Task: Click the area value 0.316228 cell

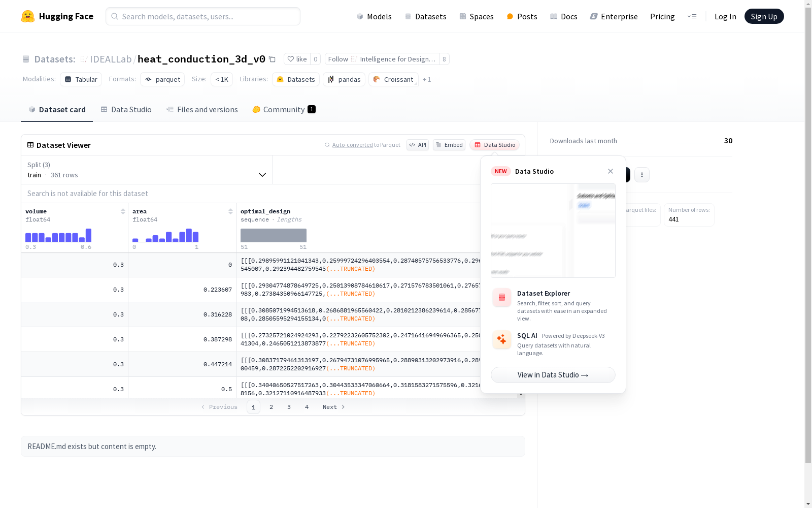Action: click(x=182, y=314)
